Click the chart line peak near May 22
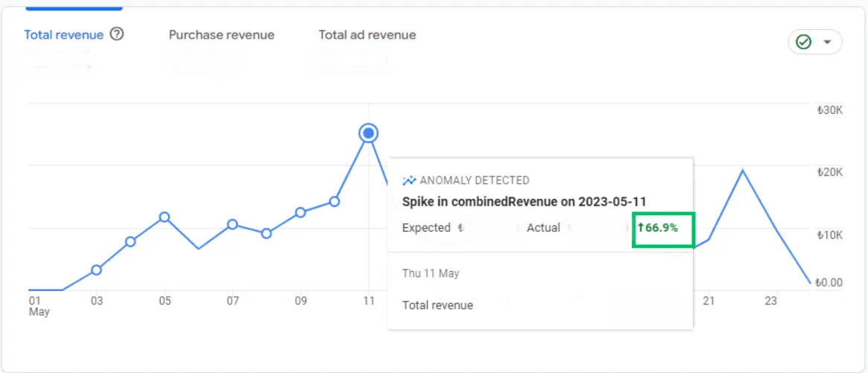The width and height of the screenshot is (868, 373). (x=742, y=170)
